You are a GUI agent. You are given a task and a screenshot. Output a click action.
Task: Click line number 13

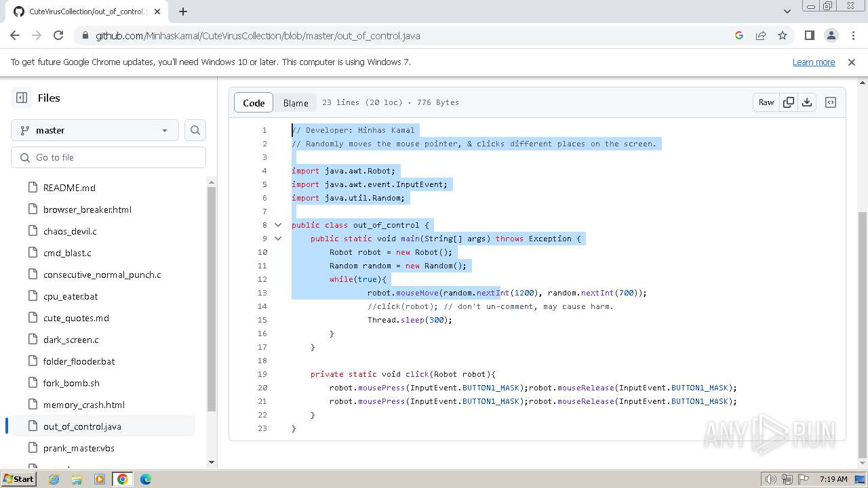(262, 293)
